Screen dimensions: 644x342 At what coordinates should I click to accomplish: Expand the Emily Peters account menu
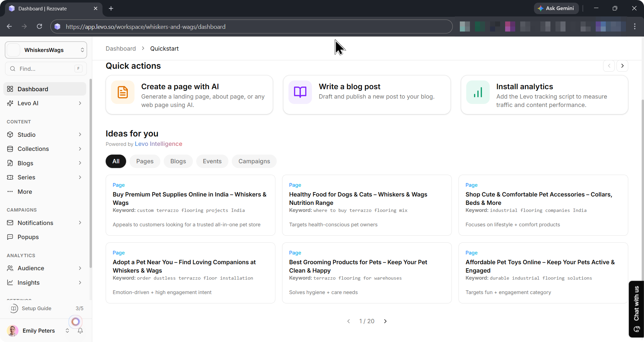67,331
